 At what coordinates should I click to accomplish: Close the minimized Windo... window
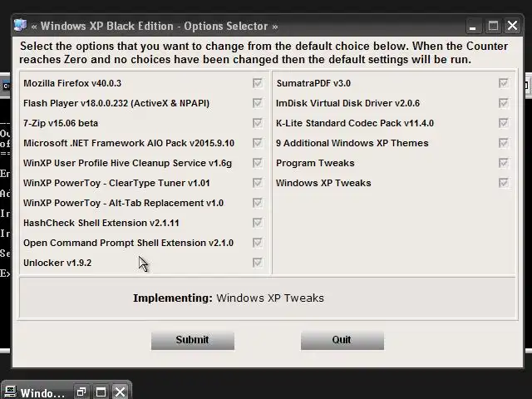pos(120,392)
